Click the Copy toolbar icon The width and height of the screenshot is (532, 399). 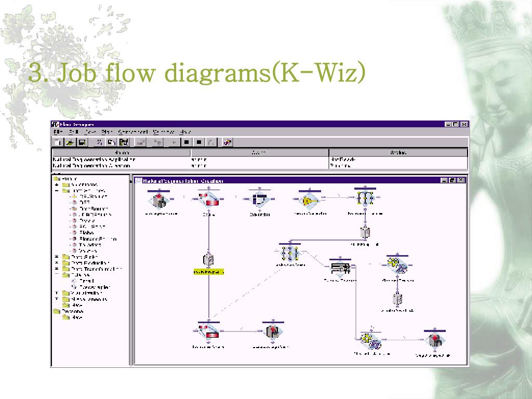112,142
